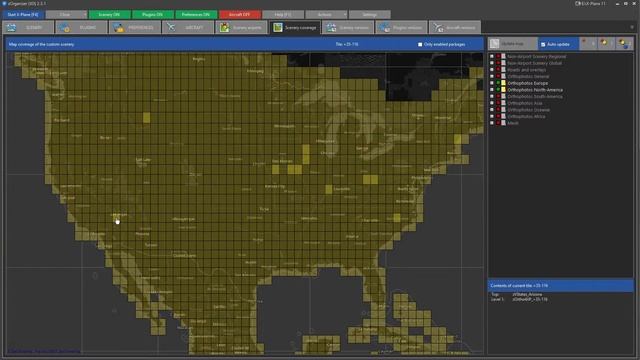Click the Help [F1] button
This screenshot has height=360, width=640.
pyautogui.click(x=283, y=15)
